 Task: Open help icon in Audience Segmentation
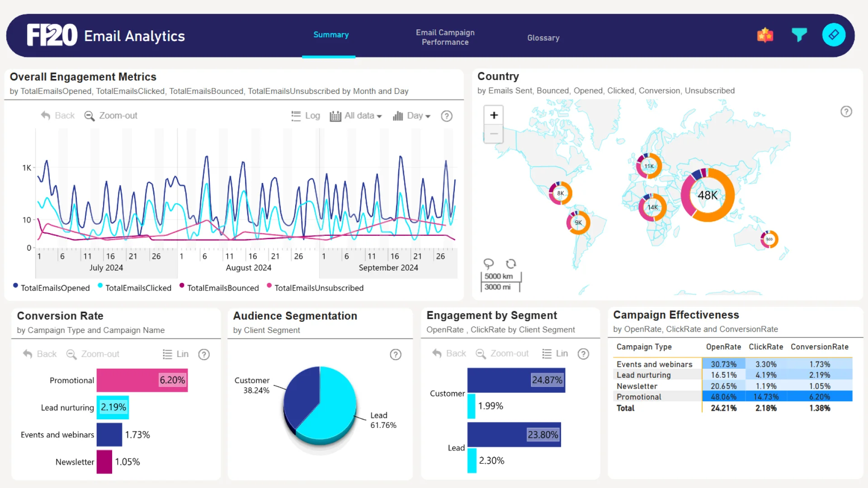[x=396, y=355]
